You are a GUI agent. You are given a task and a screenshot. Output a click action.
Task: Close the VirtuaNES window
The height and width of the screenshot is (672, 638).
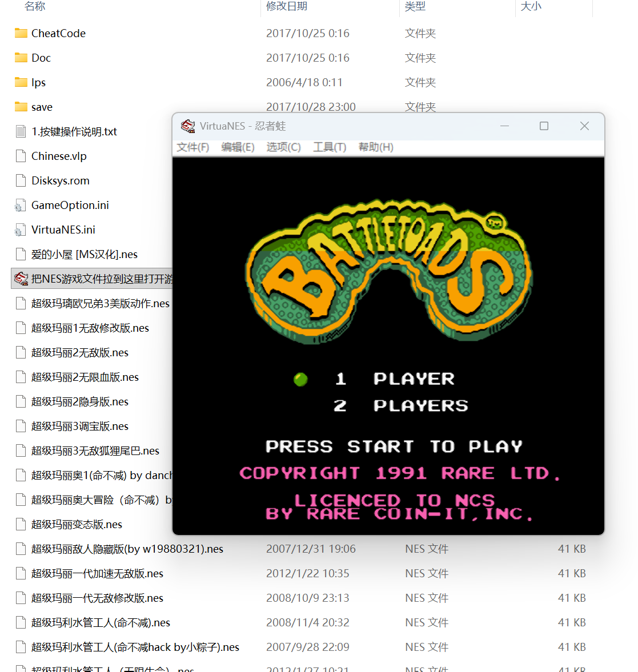point(584,126)
